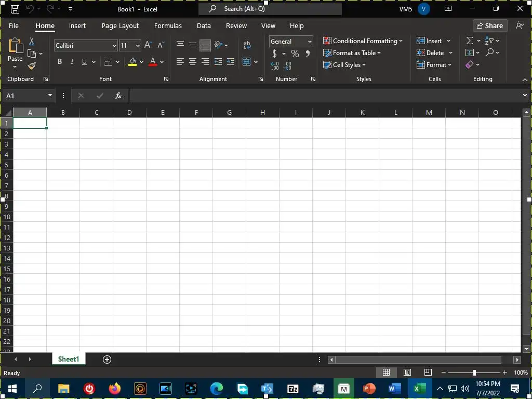Click in the Search (Alt+Q) box
Image resolution: width=532 pixels, height=399 pixels.
click(270, 9)
